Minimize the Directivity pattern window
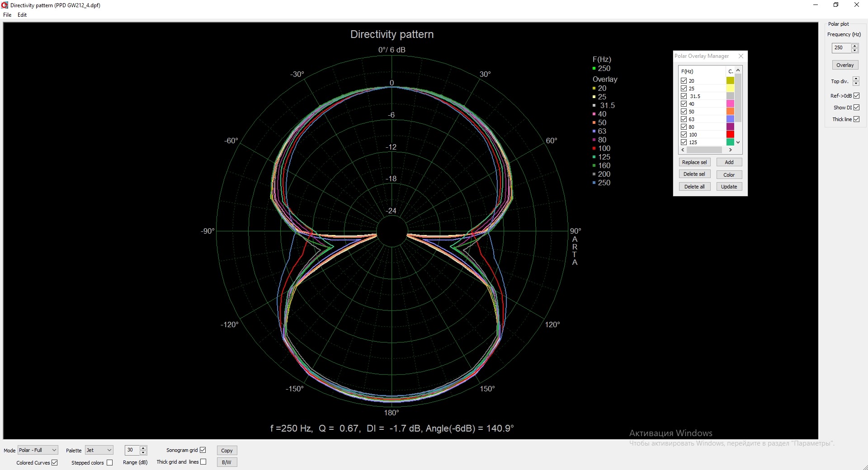868x470 pixels. click(x=816, y=5)
